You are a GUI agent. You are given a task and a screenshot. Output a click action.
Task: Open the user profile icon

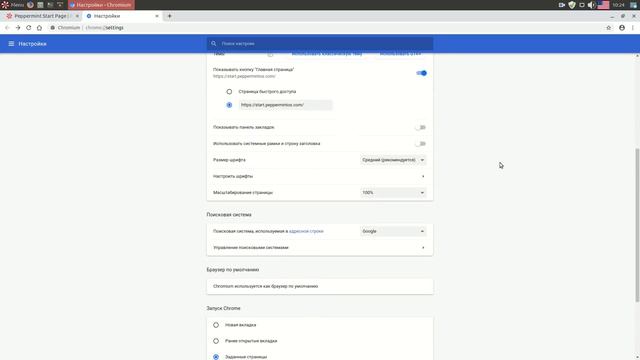[622, 28]
